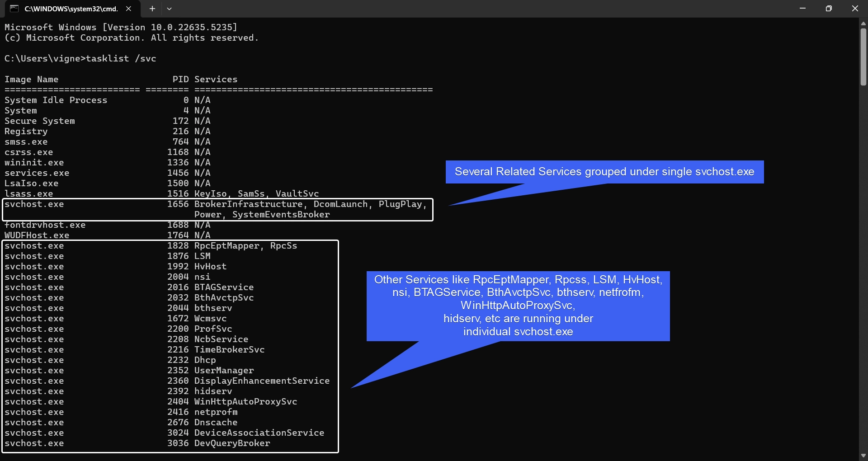
Task: Click the 'Other Services like RpcEptMapper' annotation box
Action: pos(518,306)
